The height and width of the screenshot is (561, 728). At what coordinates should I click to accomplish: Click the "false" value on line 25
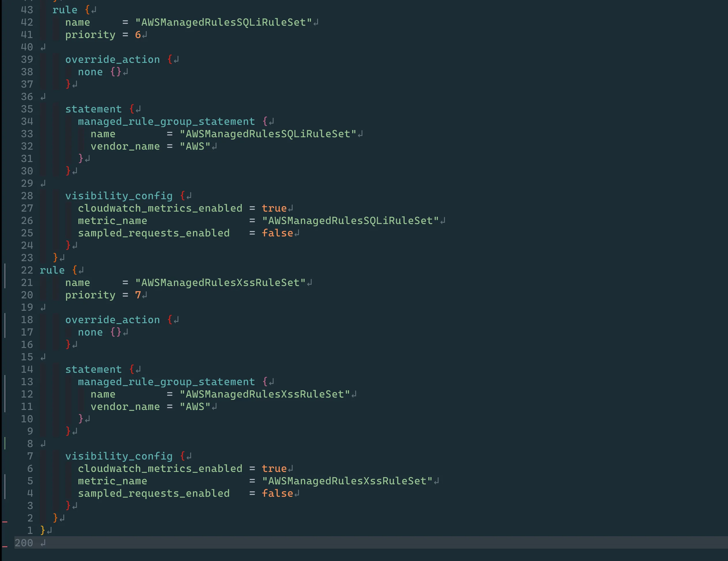tap(277, 233)
